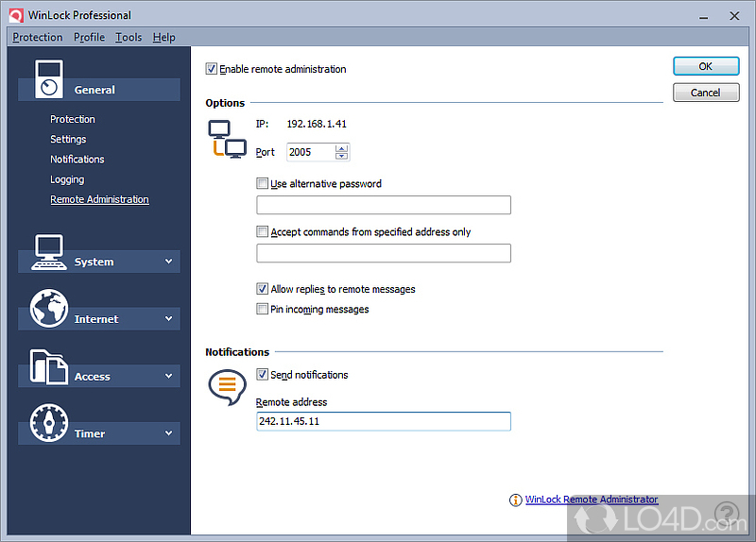Select Logging in the General sidebar
The image size is (756, 542).
(x=67, y=179)
